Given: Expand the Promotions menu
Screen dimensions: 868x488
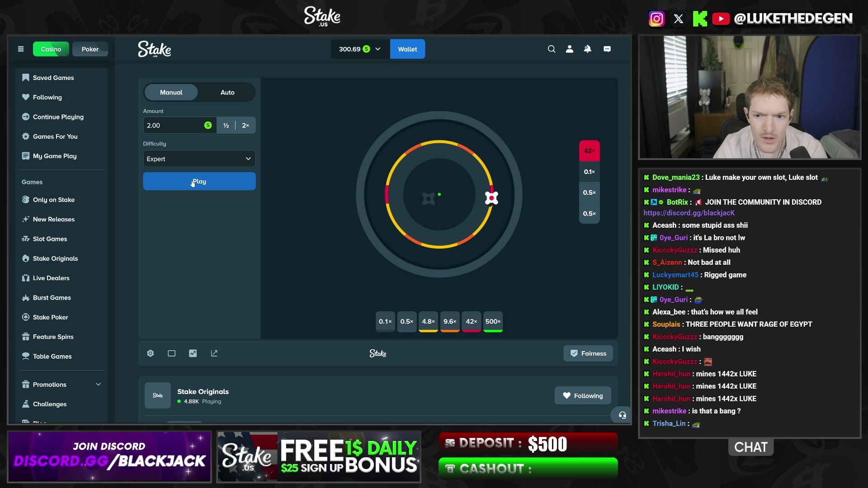Looking at the screenshot, I should 61,385.
